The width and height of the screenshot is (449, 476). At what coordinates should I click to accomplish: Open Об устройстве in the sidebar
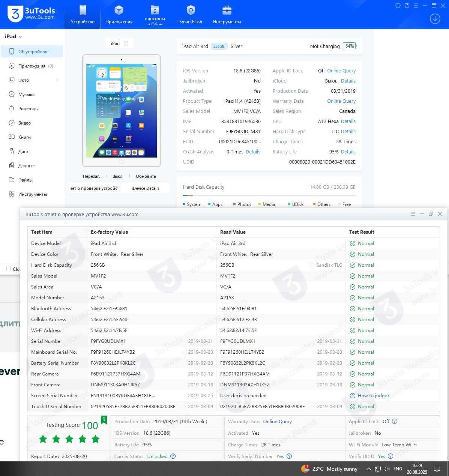[x=32, y=52]
